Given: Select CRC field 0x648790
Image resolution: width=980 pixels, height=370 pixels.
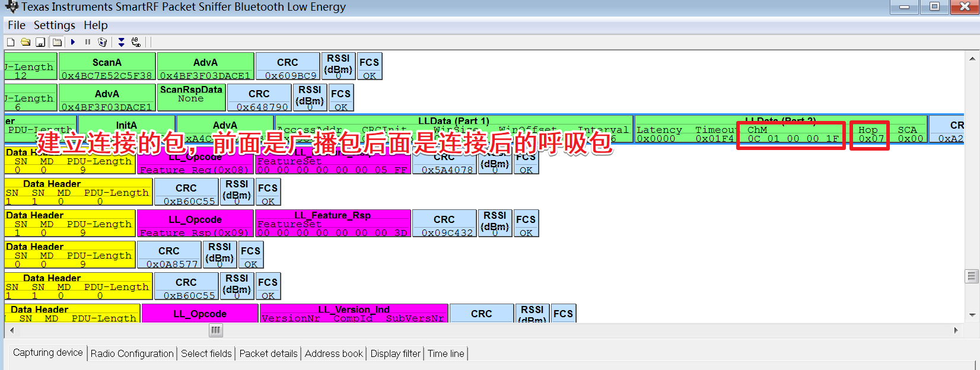Looking at the screenshot, I should click(259, 97).
